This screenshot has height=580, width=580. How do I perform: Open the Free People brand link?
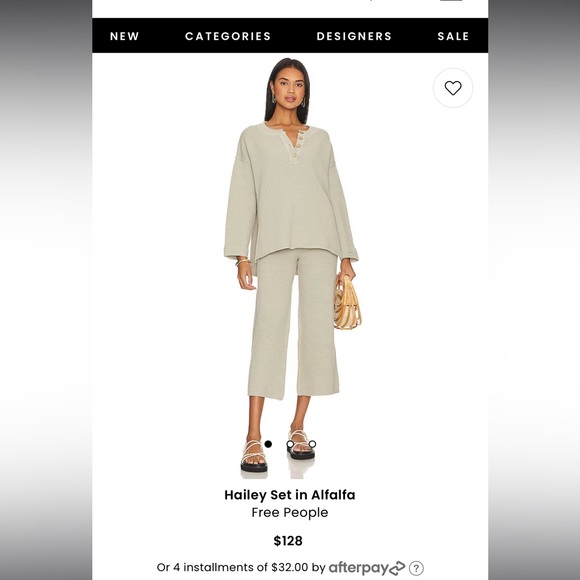tap(290, 513)
